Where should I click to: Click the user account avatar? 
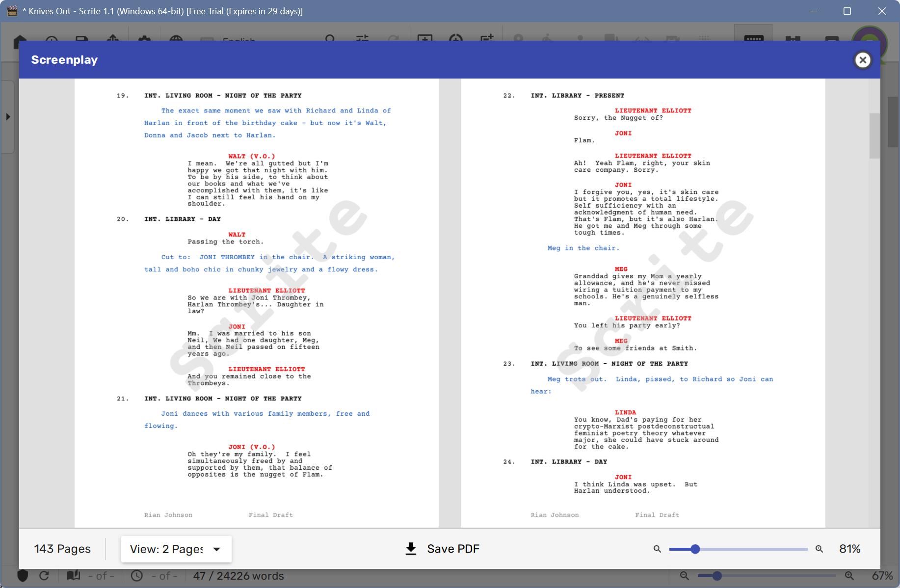tap(869, 42)
